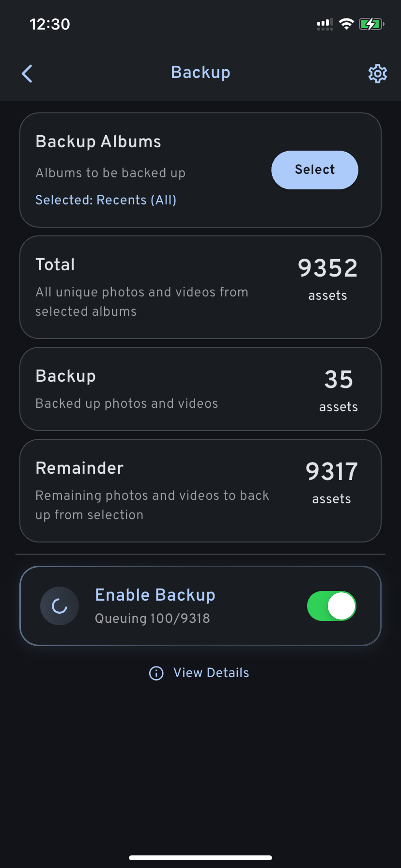This screenshot has width=401, height=868.
Task: Click the queuing spinner icon
Action: [60, 606]
